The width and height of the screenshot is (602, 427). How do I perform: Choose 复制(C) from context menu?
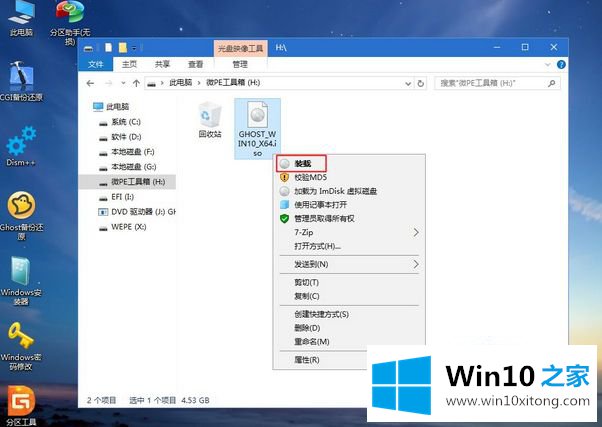tap(349, 296)
